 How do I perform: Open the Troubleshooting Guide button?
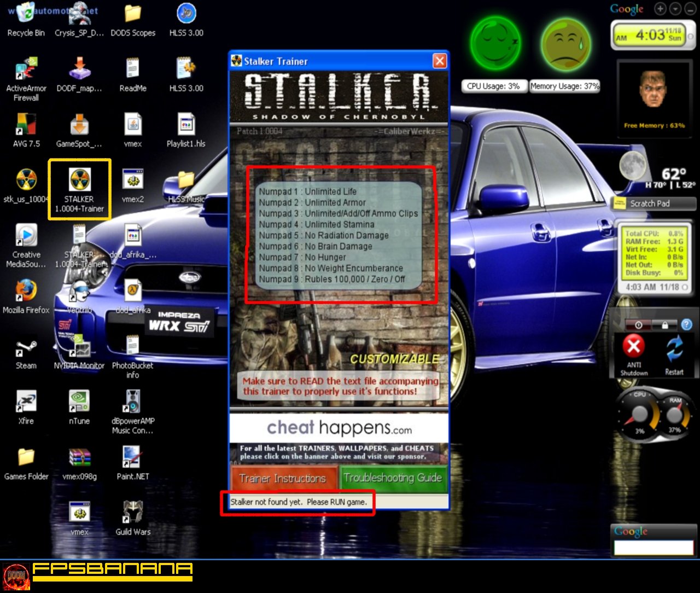(393, 478)
